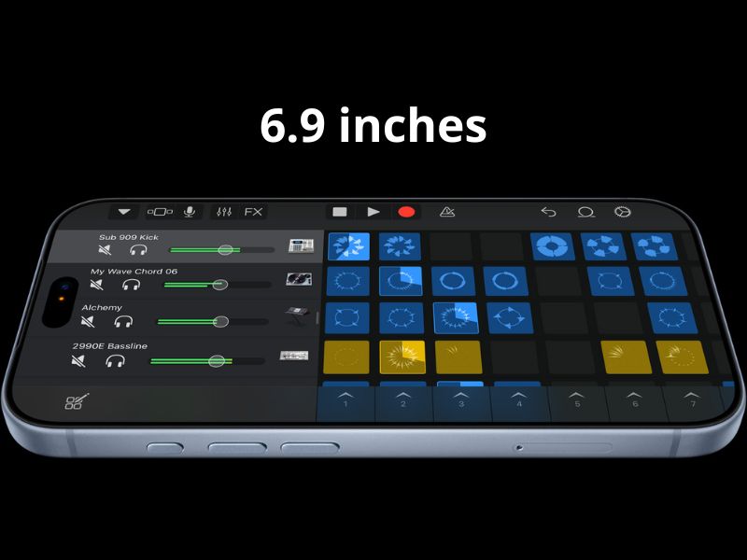Open the Settings gear icon
This screenshot has height=560, width=747.
(623, 212)
